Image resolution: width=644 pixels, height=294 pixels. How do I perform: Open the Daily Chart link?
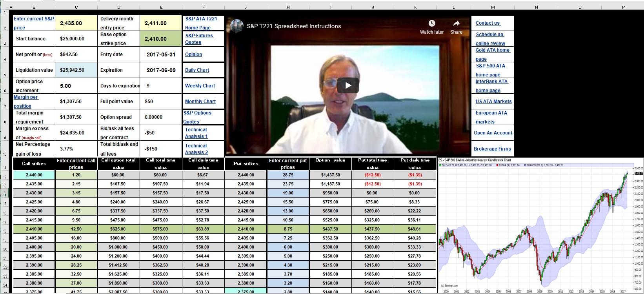197,70
